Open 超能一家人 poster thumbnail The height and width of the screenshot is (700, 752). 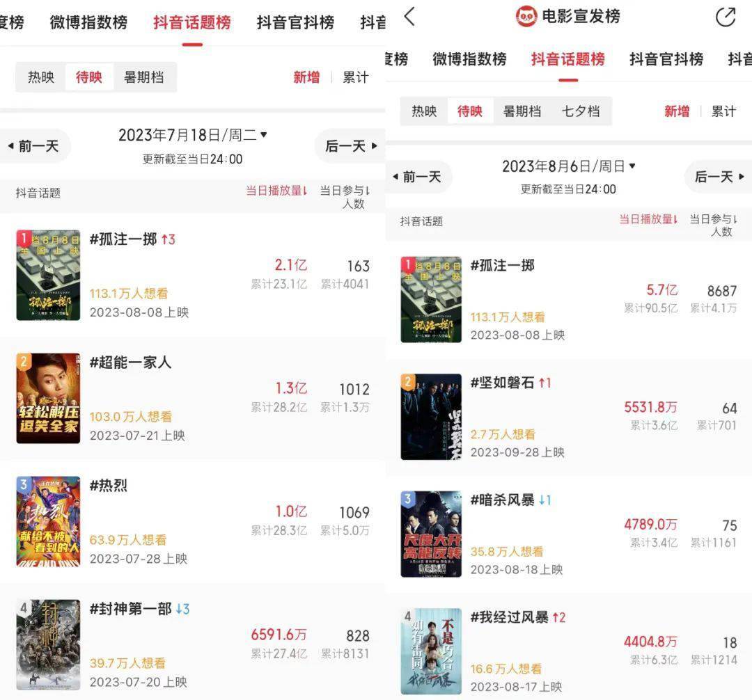click(48, 398)
